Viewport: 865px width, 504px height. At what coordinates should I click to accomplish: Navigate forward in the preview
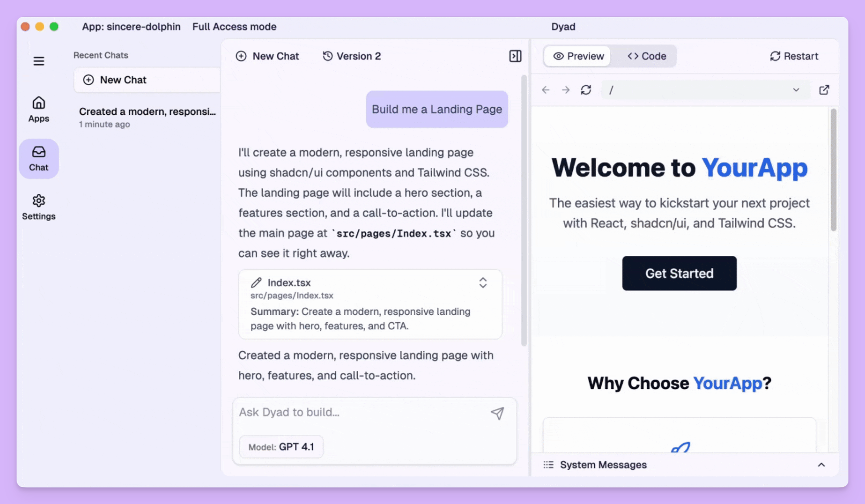565,90
